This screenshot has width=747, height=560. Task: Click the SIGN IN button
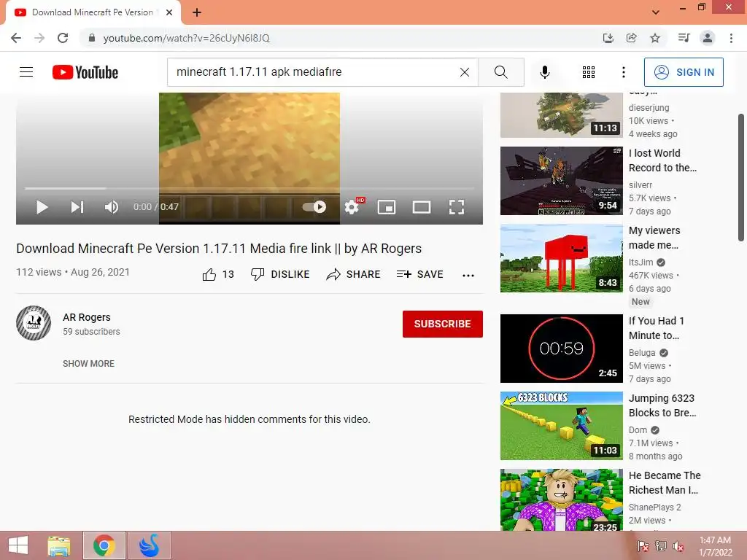coord(684,72)
